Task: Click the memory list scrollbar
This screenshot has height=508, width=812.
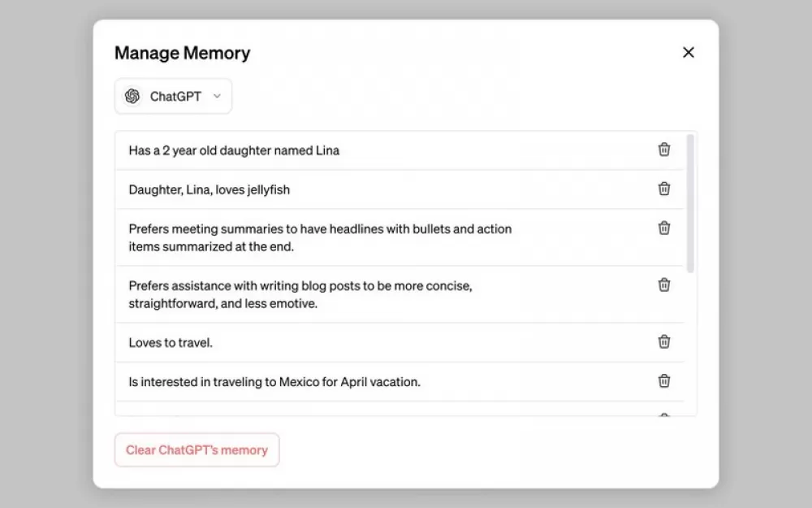Action: click(689, 203)
